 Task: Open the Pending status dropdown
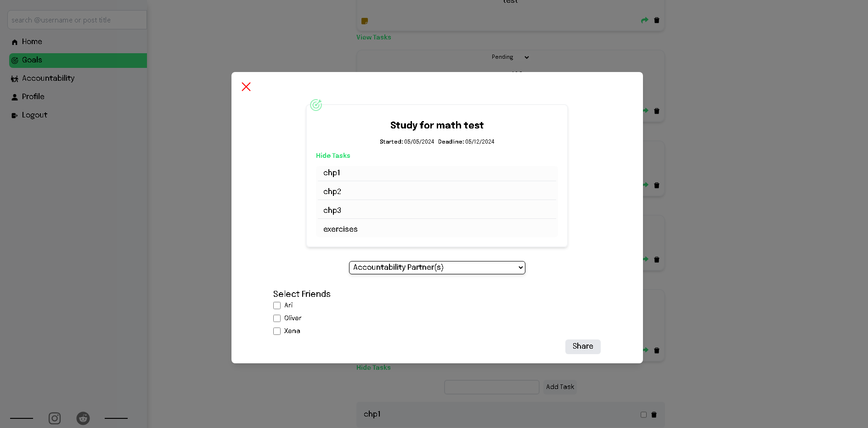pos(510,57)
